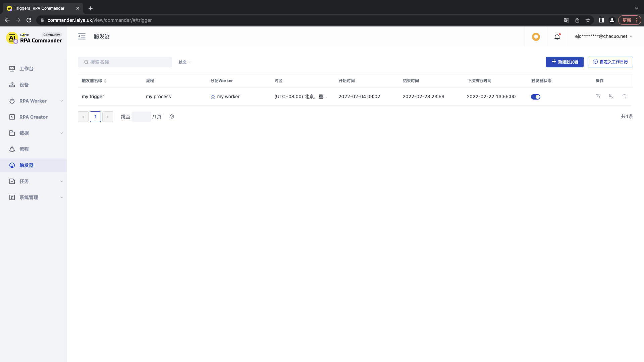Open pagination settings gear icon
This screenshot has height=362, width=644.
coord(172,117)
